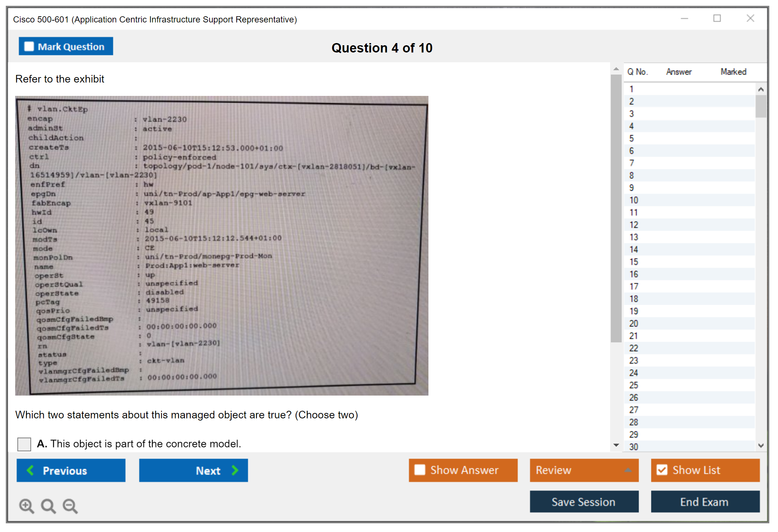Click the green left arrow on Previous
778x532 pixels.
30,470
